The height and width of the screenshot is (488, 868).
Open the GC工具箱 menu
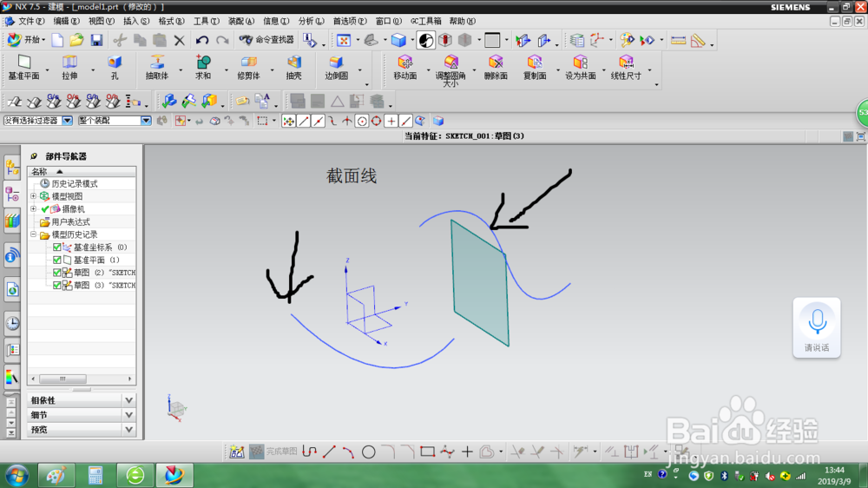click(425, 21)
